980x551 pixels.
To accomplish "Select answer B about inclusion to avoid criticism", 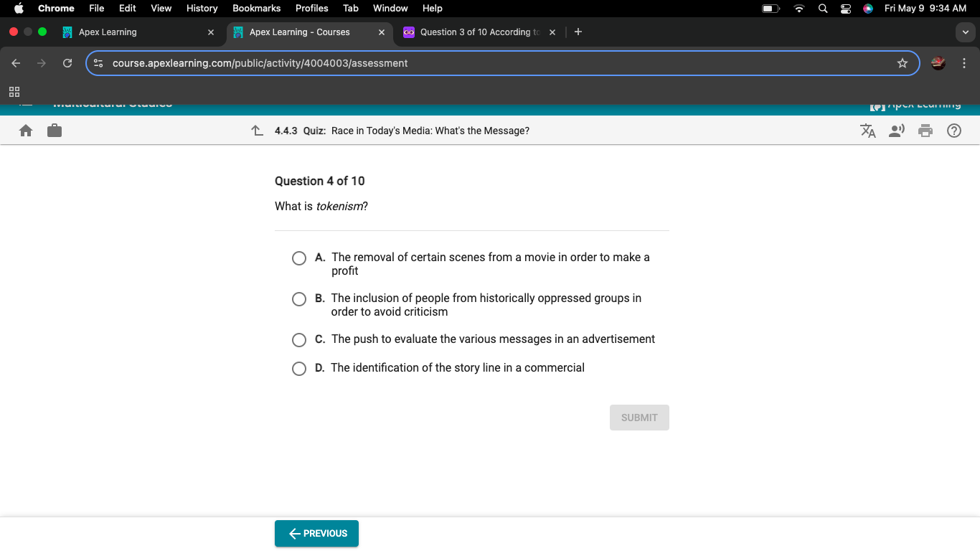I will (299, 299).
